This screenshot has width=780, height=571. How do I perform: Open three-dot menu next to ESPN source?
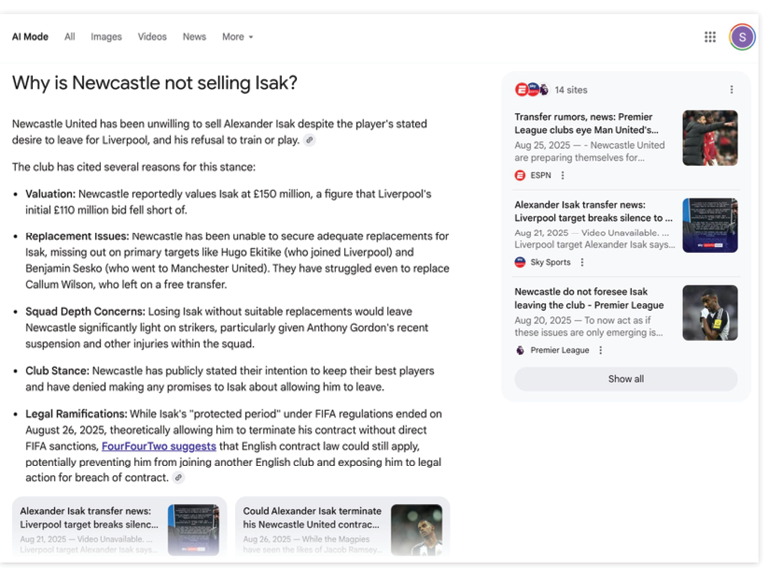click(x=563, y=175)
